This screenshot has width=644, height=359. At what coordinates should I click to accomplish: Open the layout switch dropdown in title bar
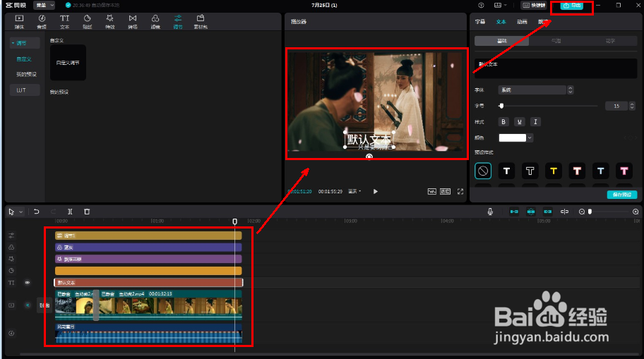click(x=500, y=6)
